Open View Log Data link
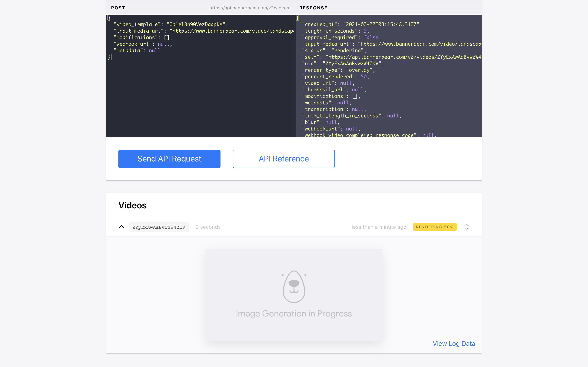588x367 pixels. point(454,344)
